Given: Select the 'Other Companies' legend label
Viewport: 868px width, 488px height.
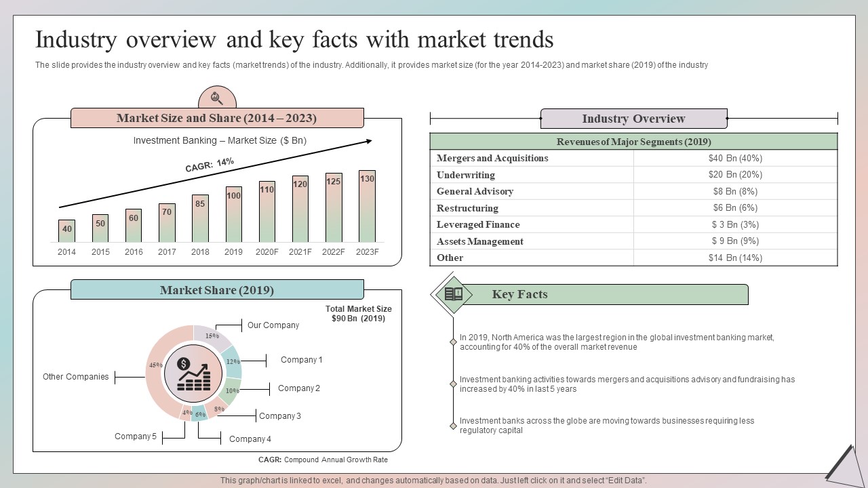Looking at the screenshot, I should pos(76,377).
